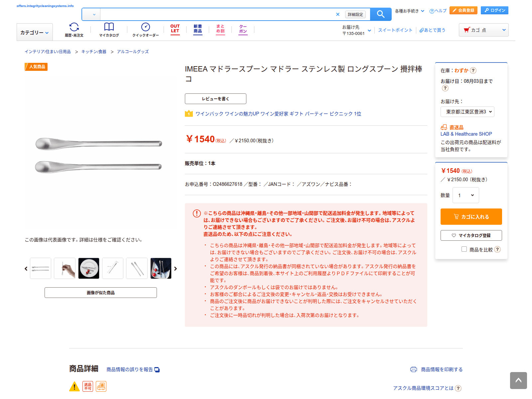Select fifth thumbnail with diagonal spoons
The width and height of the screenshot is (532, 399).
[137, 268]
